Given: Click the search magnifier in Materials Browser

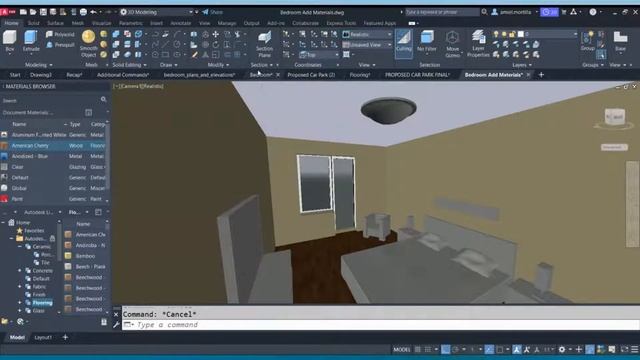Looking at the screenshot, I should 104,99.
